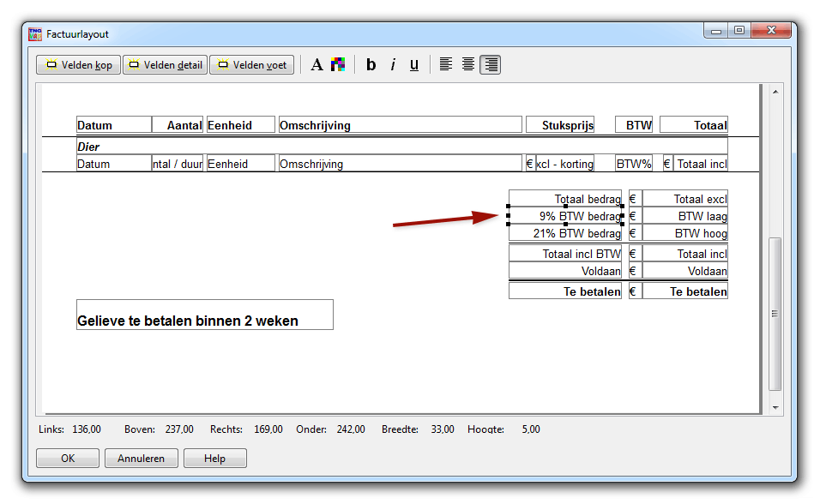This screenshot has height=504, width=820.
Task: Apply italic formatting with the i icon
Action: click(392, 63)
